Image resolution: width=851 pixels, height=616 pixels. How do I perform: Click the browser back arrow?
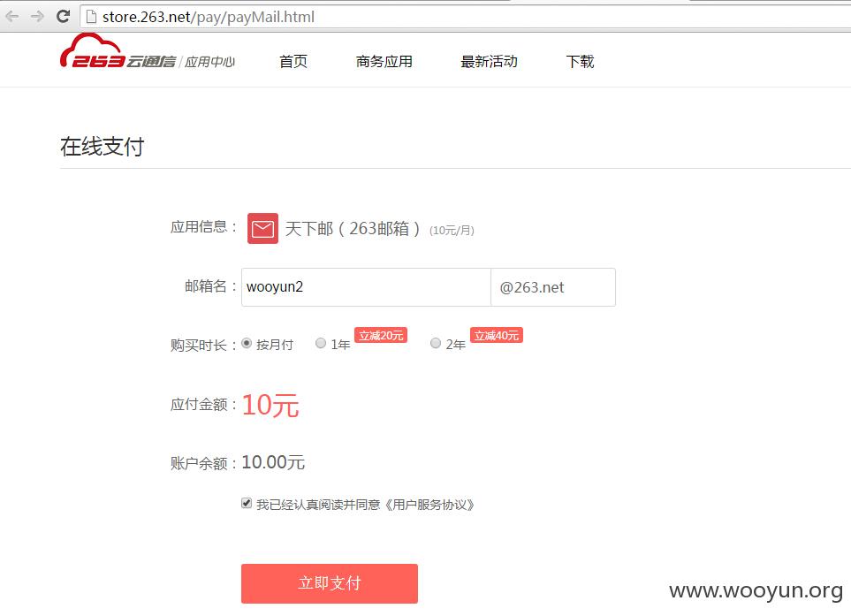pos(12,16)
